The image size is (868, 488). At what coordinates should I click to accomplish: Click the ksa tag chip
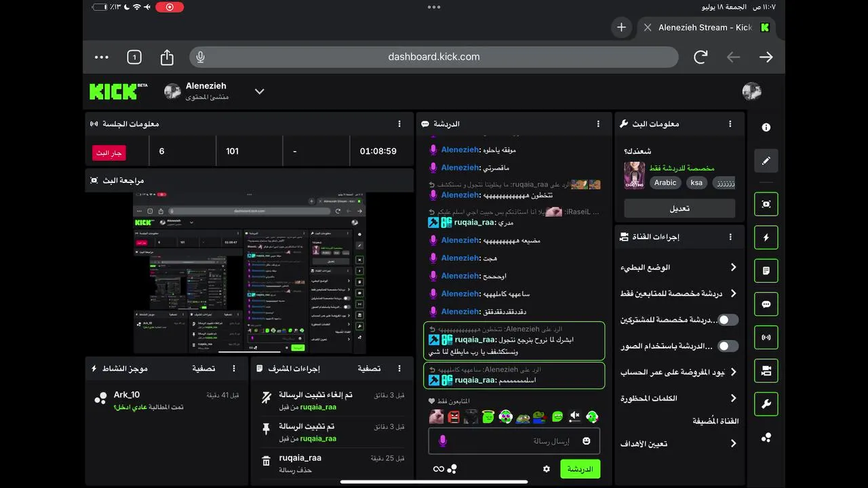click(696, 182)
